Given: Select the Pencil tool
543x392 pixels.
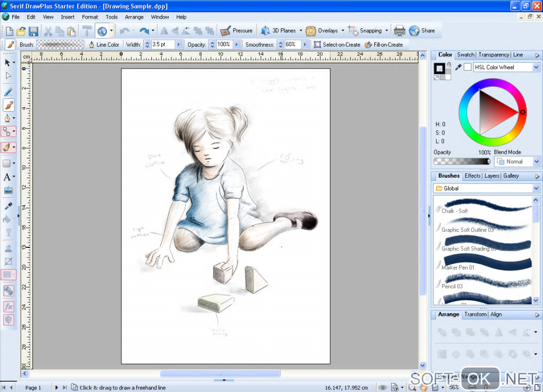Looking at the screenshot, I should pyautogui.click(x=8, y=92).
